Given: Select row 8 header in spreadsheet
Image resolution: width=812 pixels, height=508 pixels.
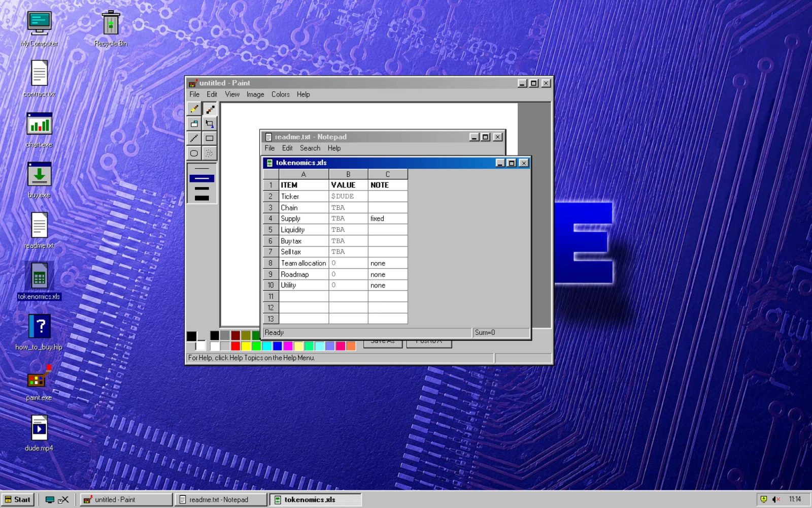Looking at the screenshot, I should coord(270,263).
